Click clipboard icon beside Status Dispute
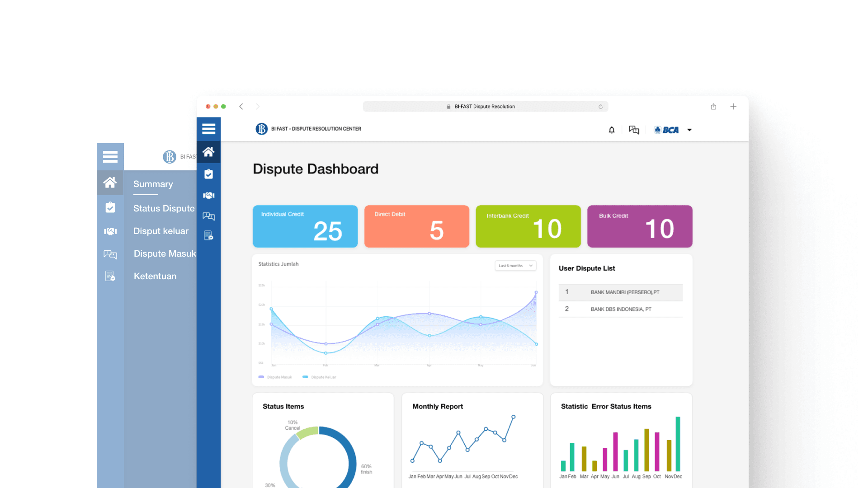The image size is (868, 488). coord(110,207)
